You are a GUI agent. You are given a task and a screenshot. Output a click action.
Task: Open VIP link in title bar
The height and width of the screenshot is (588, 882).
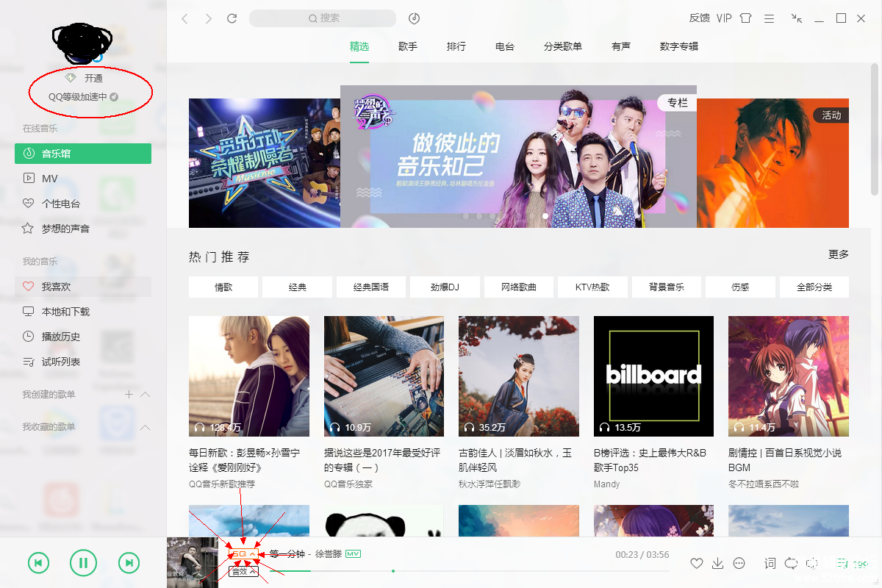click(x=724, y=18)
